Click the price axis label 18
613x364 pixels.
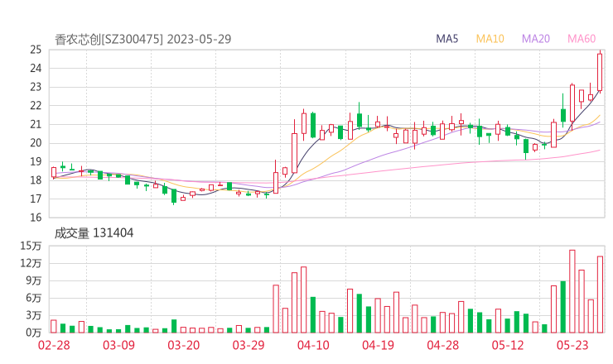(36, 180)
